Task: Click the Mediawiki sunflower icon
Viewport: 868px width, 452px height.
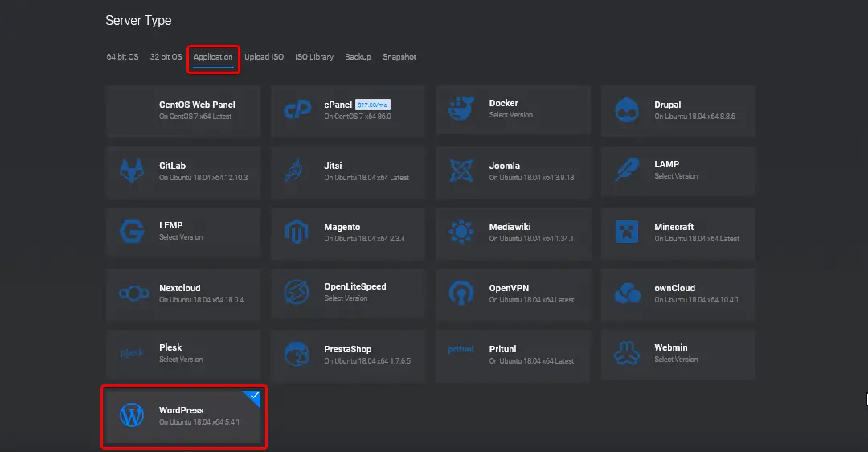Action: coord(461,232)
